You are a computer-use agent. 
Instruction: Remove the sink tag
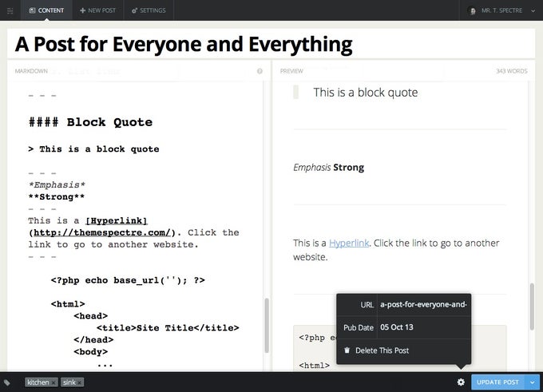[x=80, y=382]
